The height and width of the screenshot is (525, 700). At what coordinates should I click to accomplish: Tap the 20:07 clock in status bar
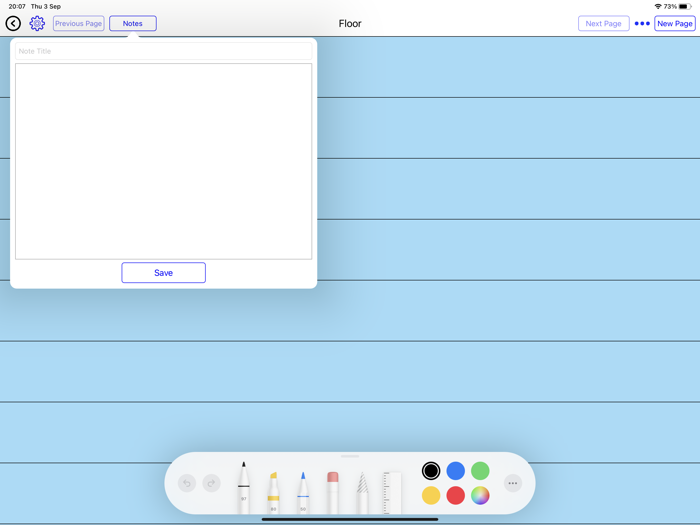pos(17,6)
